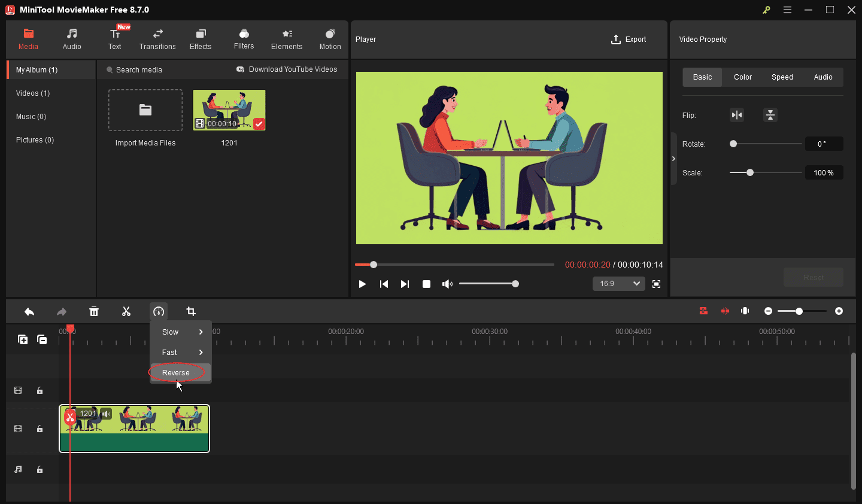The image size is (862, 504).
Task: Open the Speed control menu
Action: pyautogui.click(x=159, y=311)
